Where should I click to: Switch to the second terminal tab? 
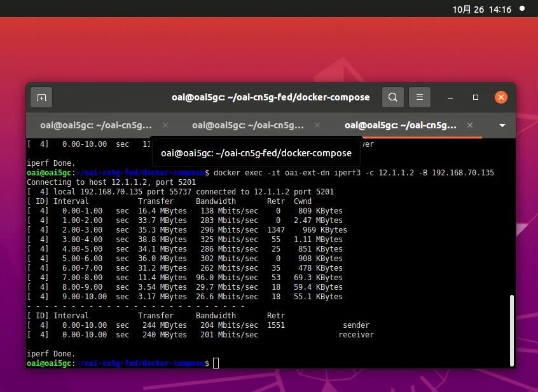248,125
